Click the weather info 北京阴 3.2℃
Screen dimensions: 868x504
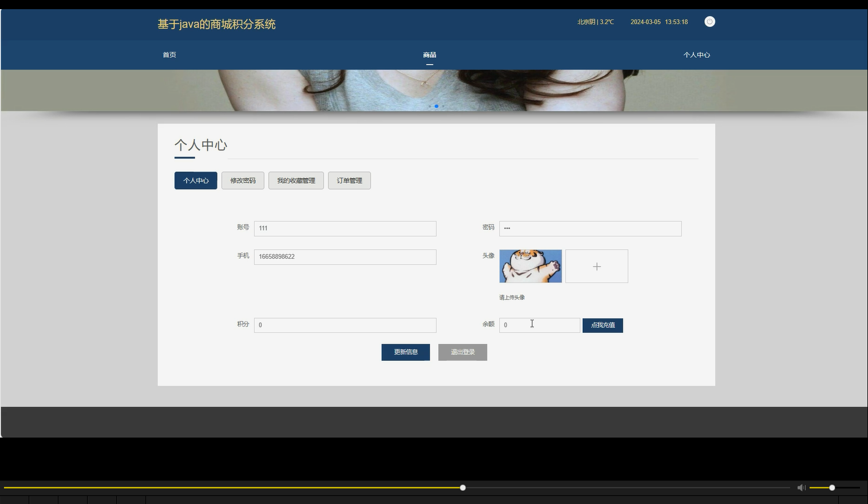click(x=595, y=22)
